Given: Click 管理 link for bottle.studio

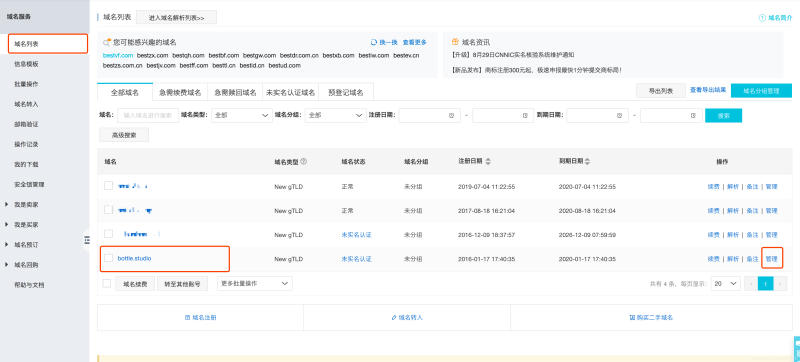Looking at the screenshot, I should [x=771, y=259].
